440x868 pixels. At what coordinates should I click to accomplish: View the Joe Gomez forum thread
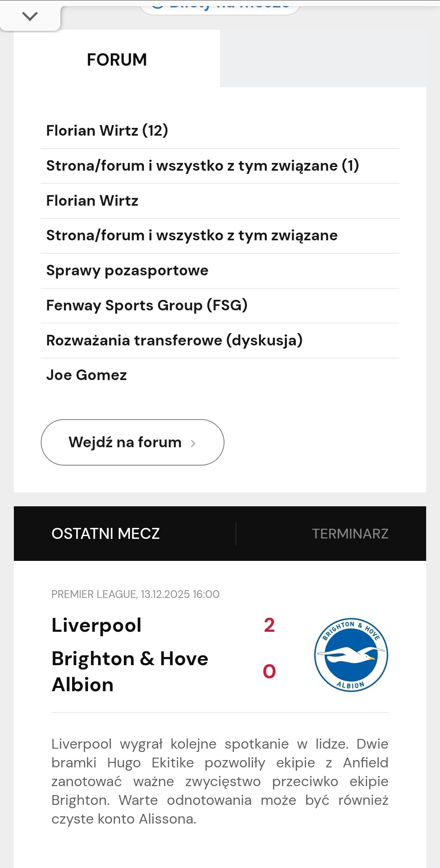(x=86, y=375)
